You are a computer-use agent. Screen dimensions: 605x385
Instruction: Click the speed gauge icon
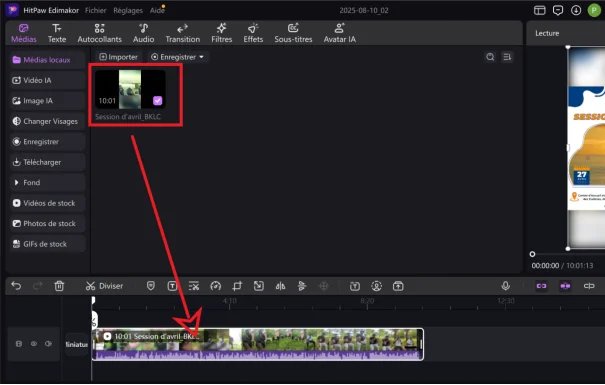tap(216, 286)
